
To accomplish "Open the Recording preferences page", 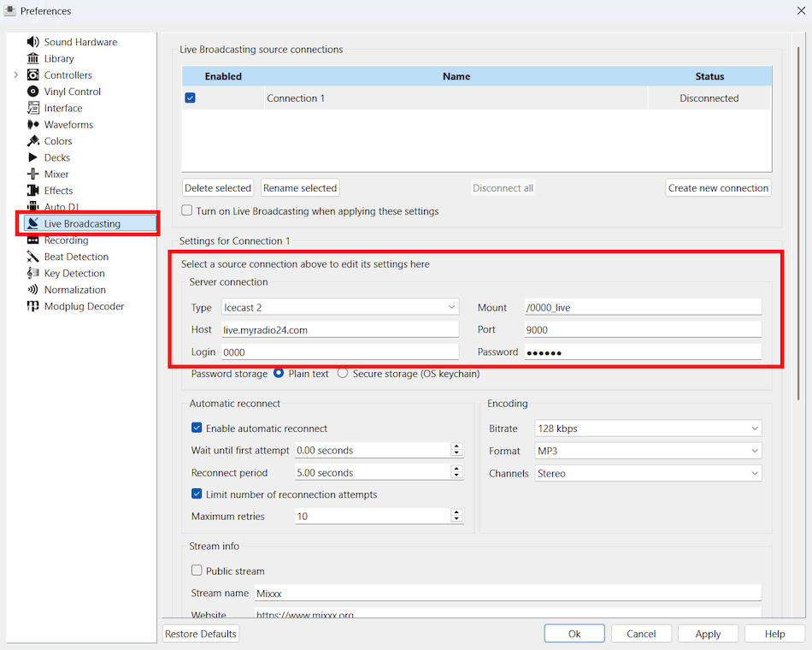I will [66, 240].
